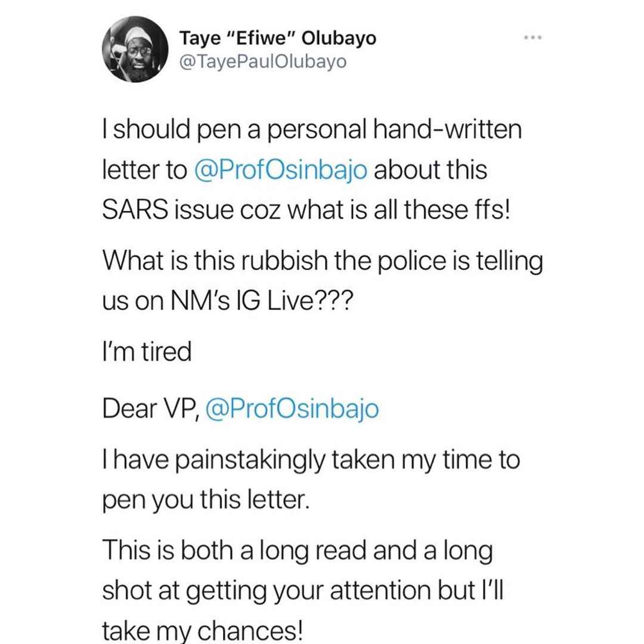Open the three-dot more options menu
Screen dimensions: 644x644
(x=533, y=38)
